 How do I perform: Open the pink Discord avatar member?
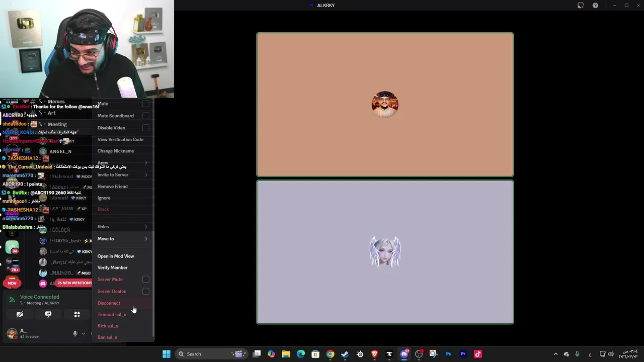coord(43,284)
